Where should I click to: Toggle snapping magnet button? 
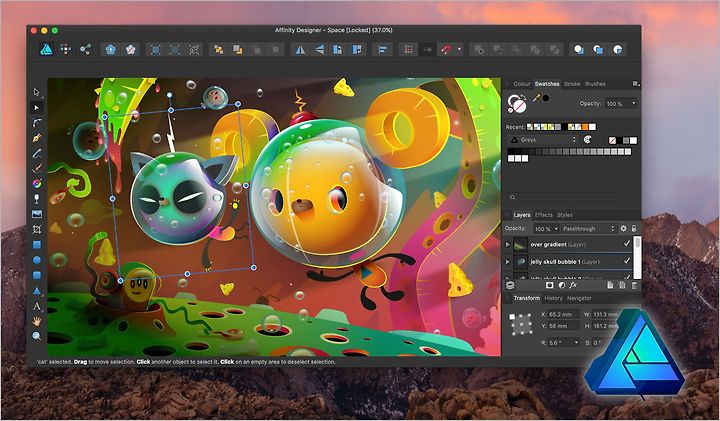coord(446,50)
